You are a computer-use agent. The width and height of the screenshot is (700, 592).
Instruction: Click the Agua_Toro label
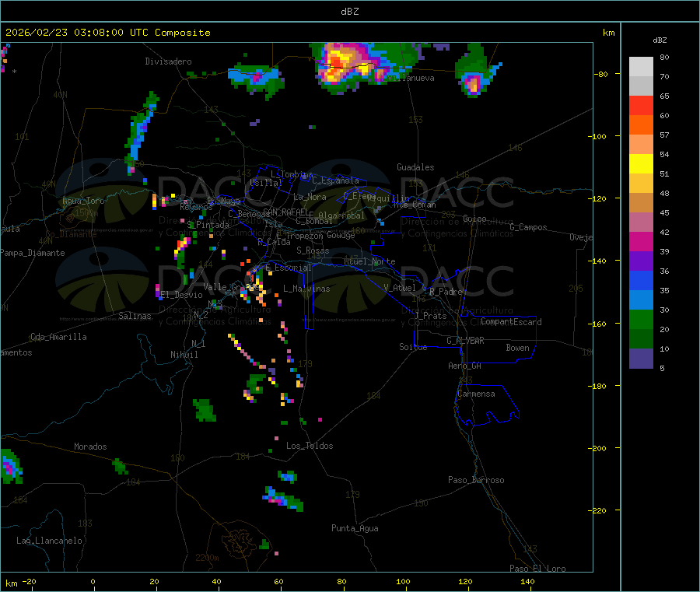coord(83,201)
